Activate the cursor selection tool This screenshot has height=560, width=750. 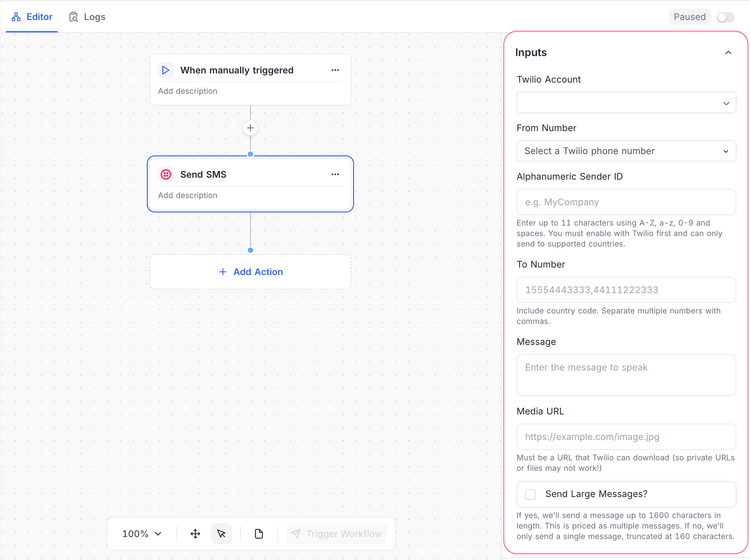[221, 533]
